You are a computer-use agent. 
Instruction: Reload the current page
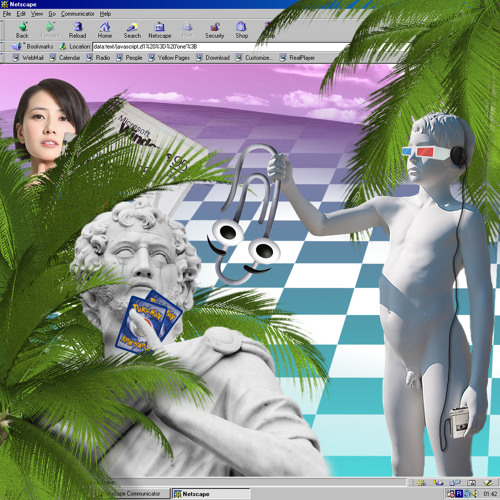(x=77, y=30)
